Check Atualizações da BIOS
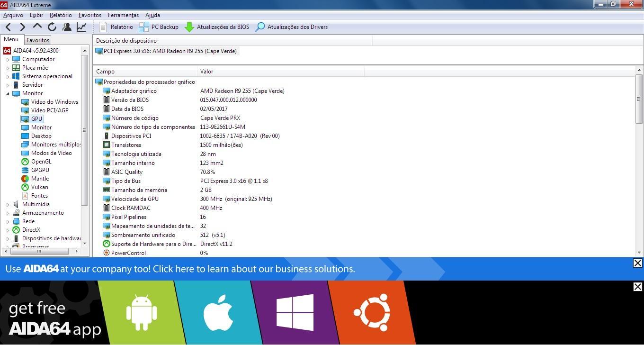This screenshot has height=345, width=644. 217,27
